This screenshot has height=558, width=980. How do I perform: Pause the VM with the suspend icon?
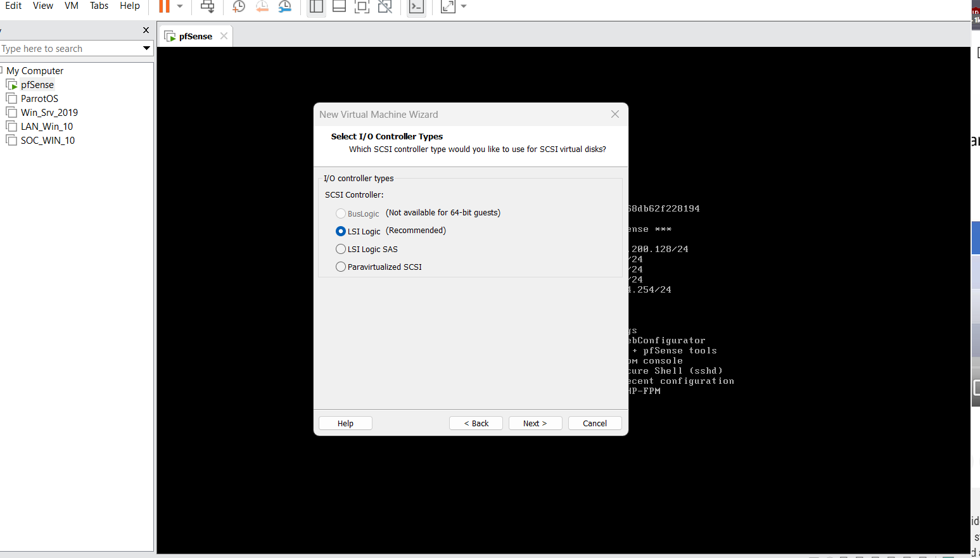tap(164, 6)
